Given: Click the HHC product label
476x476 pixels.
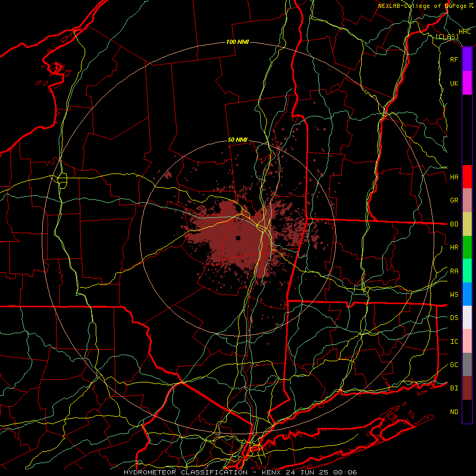Looking at the screenshot, I should [x=464, y=32].
